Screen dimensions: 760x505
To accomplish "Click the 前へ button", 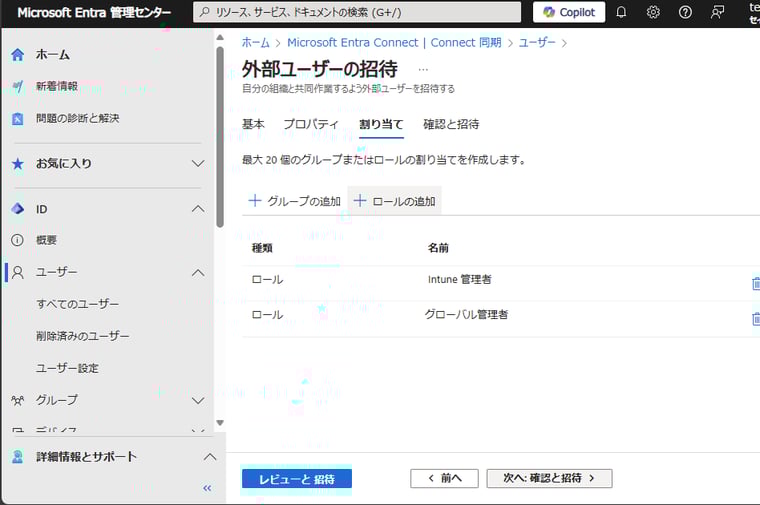I will coord(444,478).
